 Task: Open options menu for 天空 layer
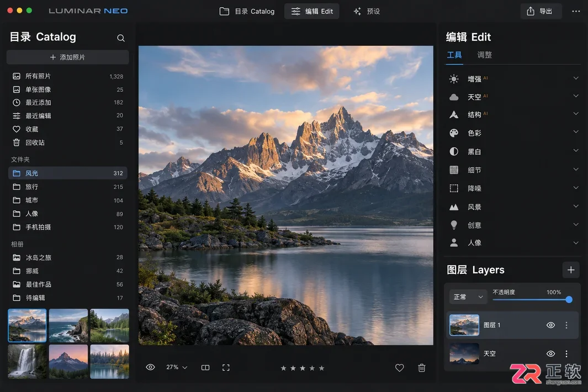click(x=566, y=354)
